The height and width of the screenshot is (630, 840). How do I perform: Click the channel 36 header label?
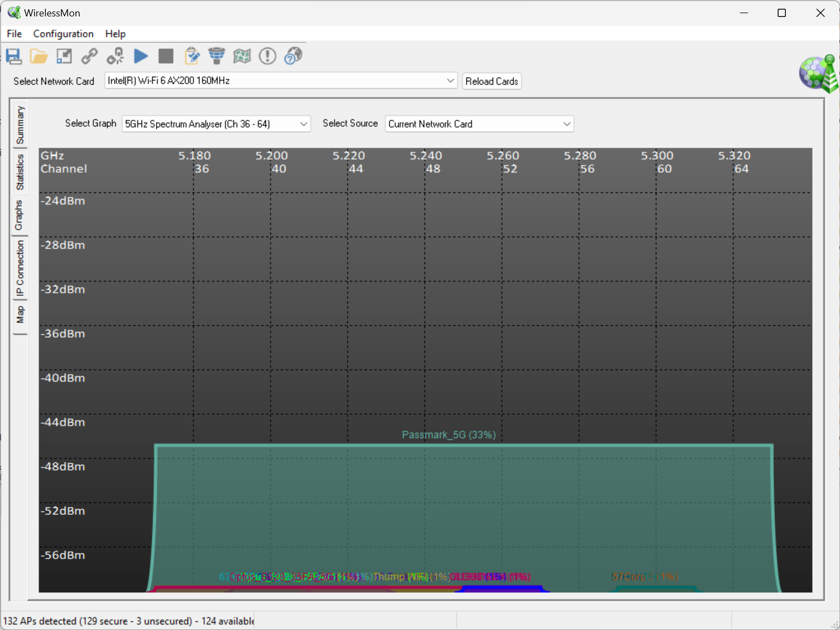202,169
